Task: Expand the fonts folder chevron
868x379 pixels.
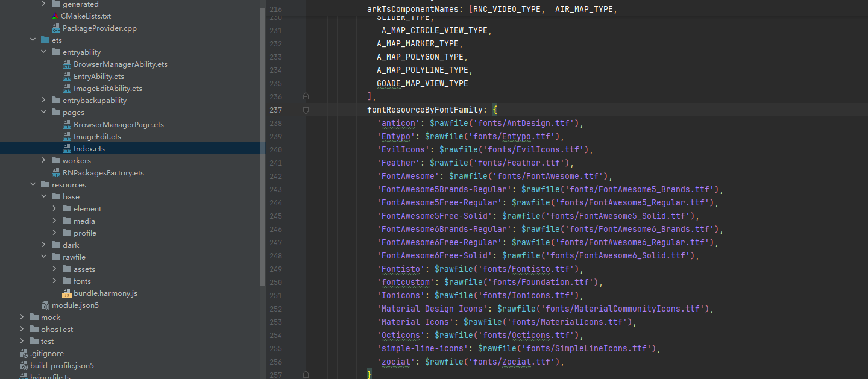Action: tap(54, 281)
